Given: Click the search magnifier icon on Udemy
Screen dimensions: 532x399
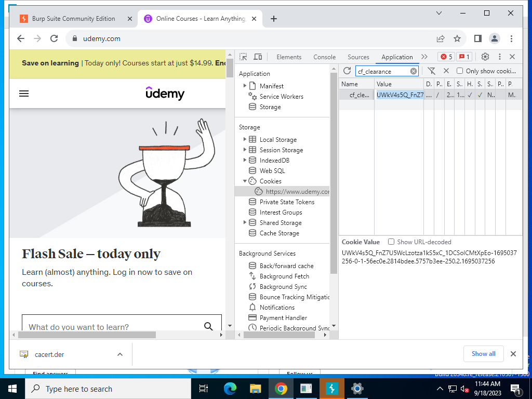Looking at the screenshot, I should [x=208, y=326].
